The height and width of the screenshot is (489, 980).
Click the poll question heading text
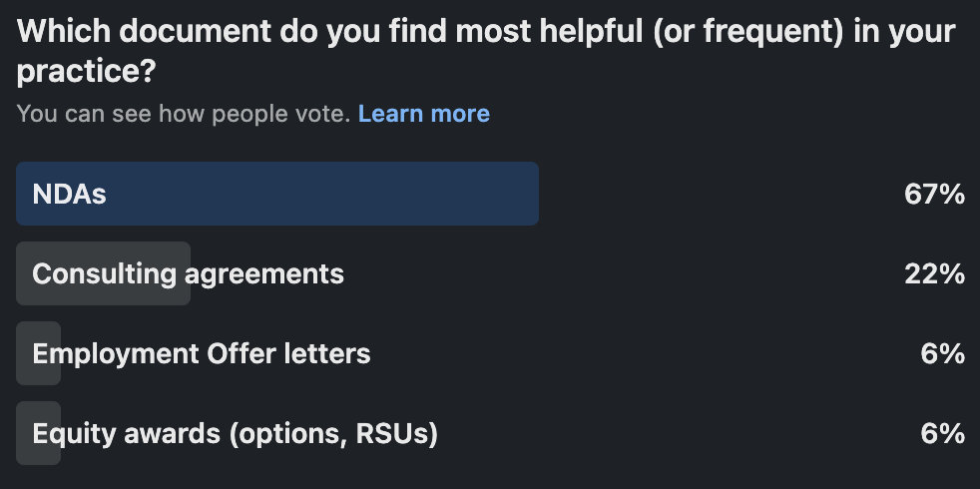pyautogui.click(x=485, y=33)
